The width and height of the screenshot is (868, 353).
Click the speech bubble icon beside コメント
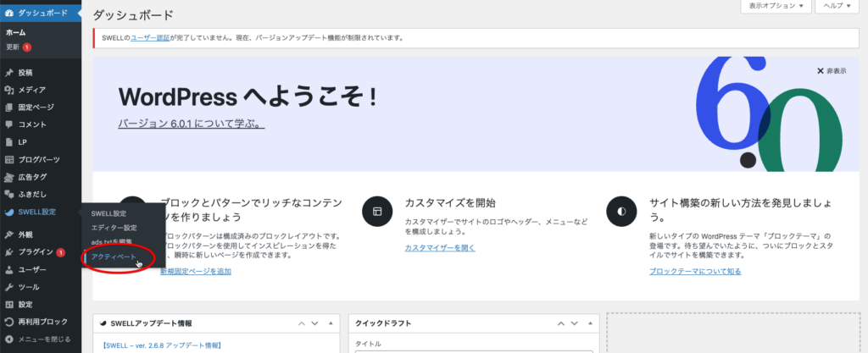tap(8, 124)
